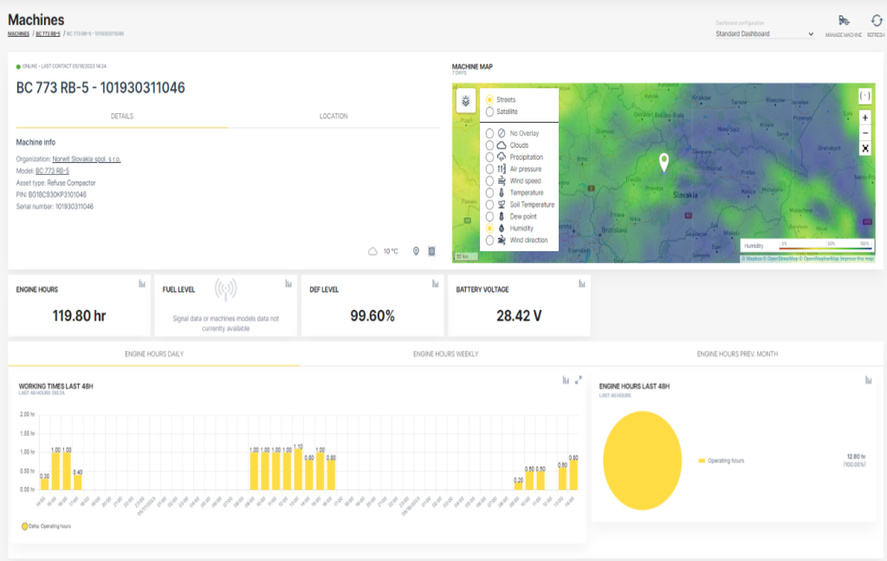Open chart icon on Engine Hours card
The width and height of the screenshot is (887, 561).
point(141,284)
